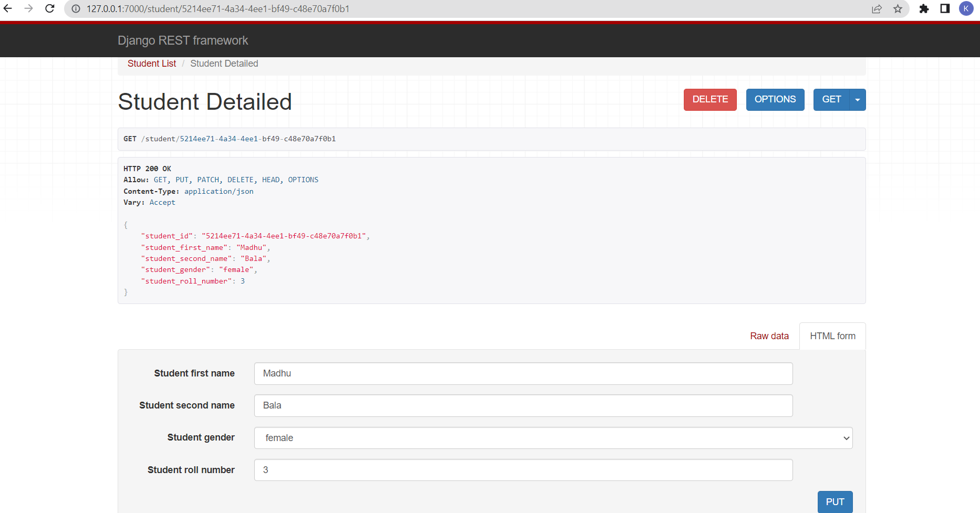Screen dimensions: 980x513
Task: Reload the current page
Action: [x=49, y=9]
